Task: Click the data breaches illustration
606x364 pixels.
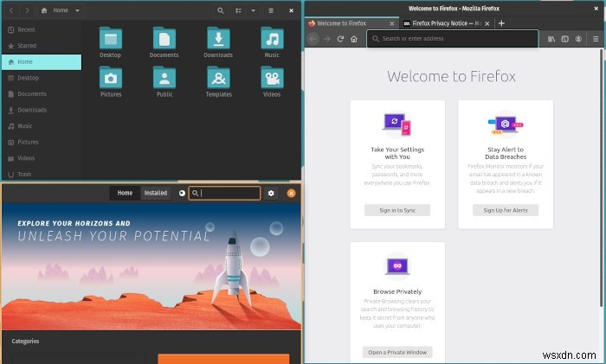Action: click(x=506, y=125)
